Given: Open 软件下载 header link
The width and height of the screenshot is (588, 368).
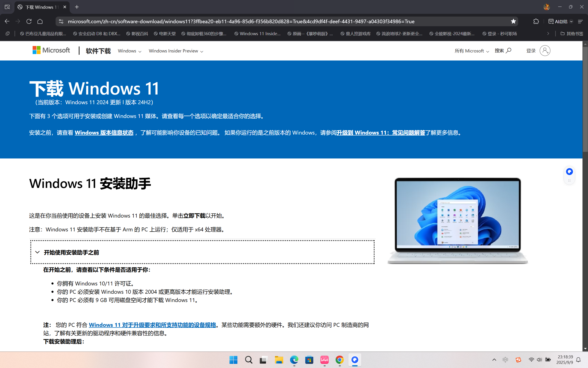Looking at the screenshot, I should 98,51.
